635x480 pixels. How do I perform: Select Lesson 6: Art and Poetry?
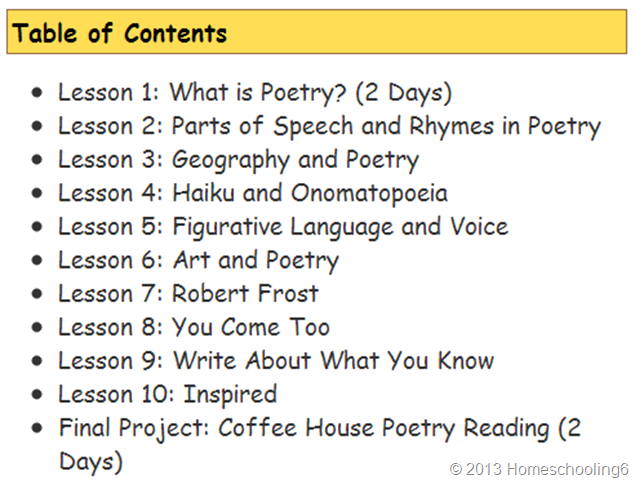[198, 261]
